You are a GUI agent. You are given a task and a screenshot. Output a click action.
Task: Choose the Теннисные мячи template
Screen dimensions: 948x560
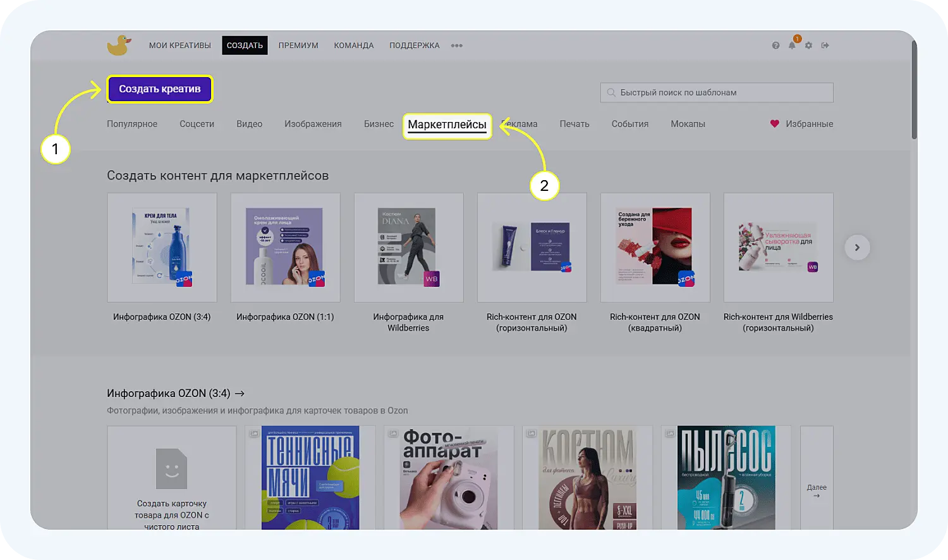click(x=310, y=478)
